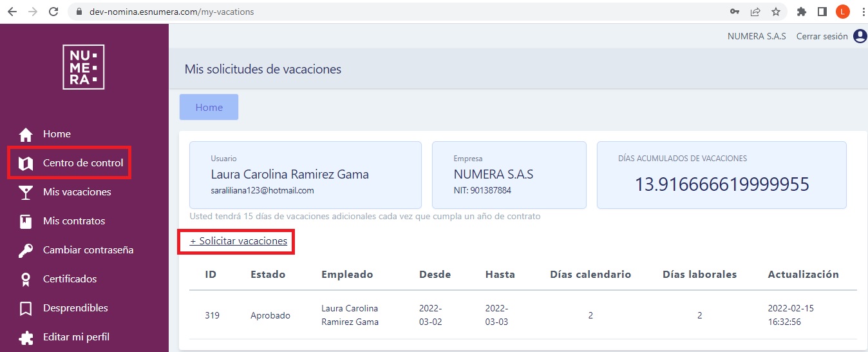
Task: Click + Solicitar vacaciones link
Action: click(238, 241)
